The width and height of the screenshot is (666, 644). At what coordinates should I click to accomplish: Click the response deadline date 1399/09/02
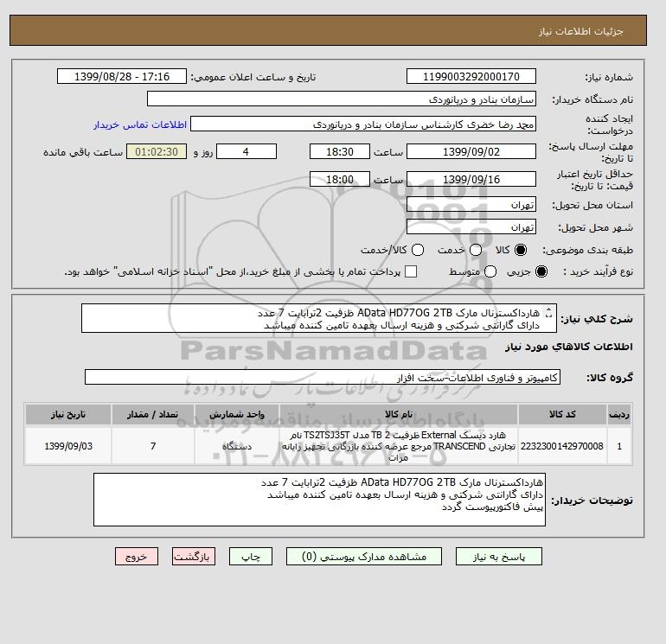(471, 151)
